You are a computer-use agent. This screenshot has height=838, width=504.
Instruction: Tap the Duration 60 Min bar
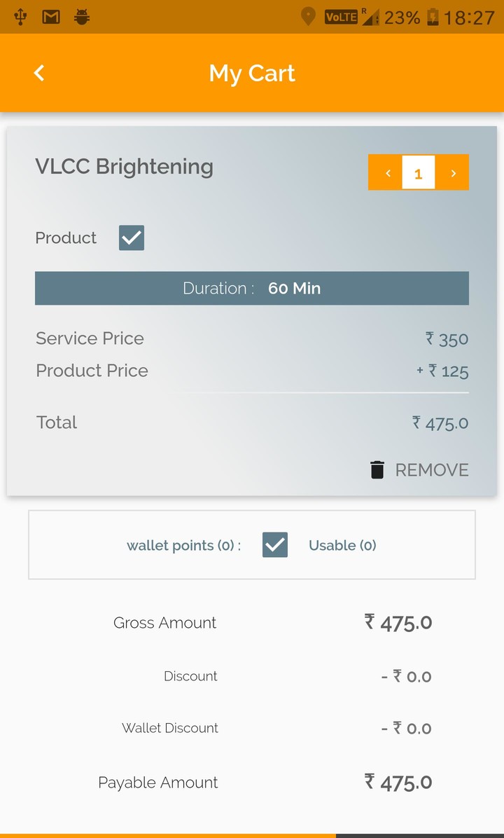point(252,288)
